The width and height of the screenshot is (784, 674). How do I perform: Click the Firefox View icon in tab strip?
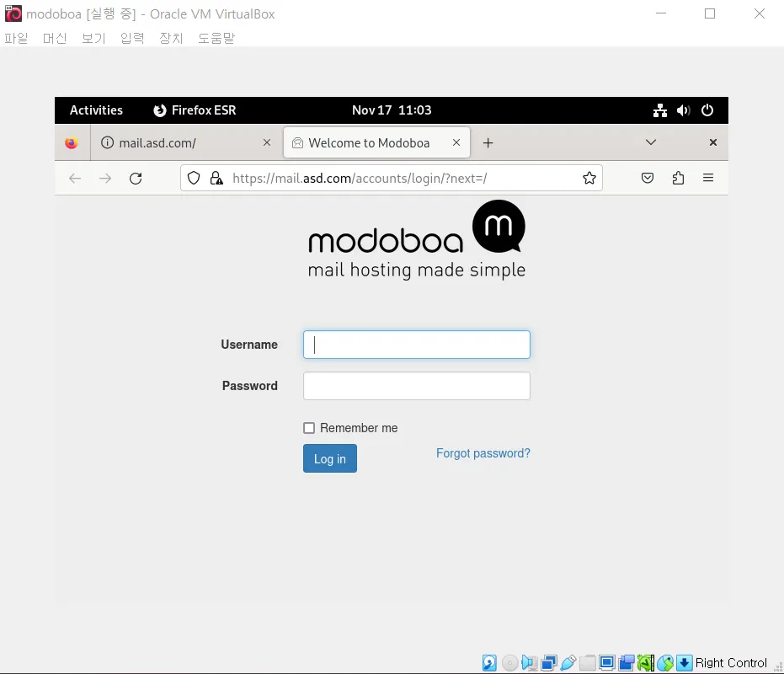click(72, 143)
